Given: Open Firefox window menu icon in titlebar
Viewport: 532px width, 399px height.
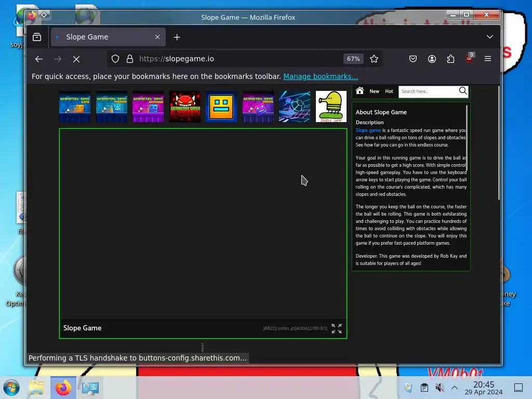Looking at the screenshot, I should [x=31, y=15].
